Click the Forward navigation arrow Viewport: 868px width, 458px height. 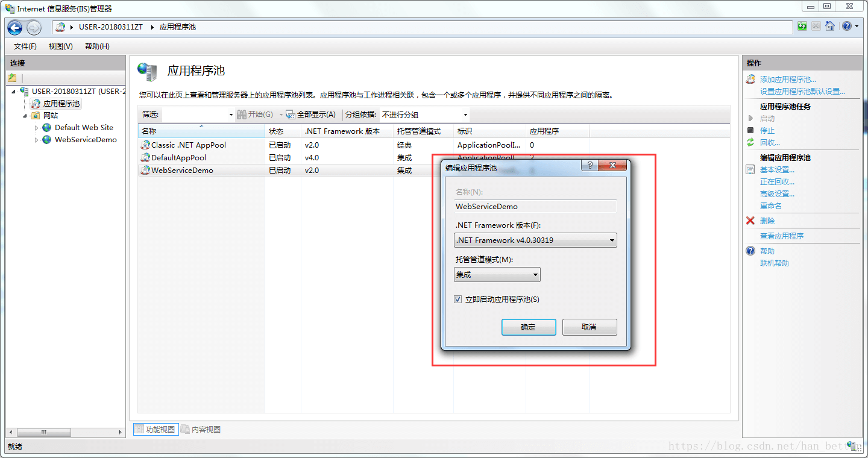(x=34, y=27)
